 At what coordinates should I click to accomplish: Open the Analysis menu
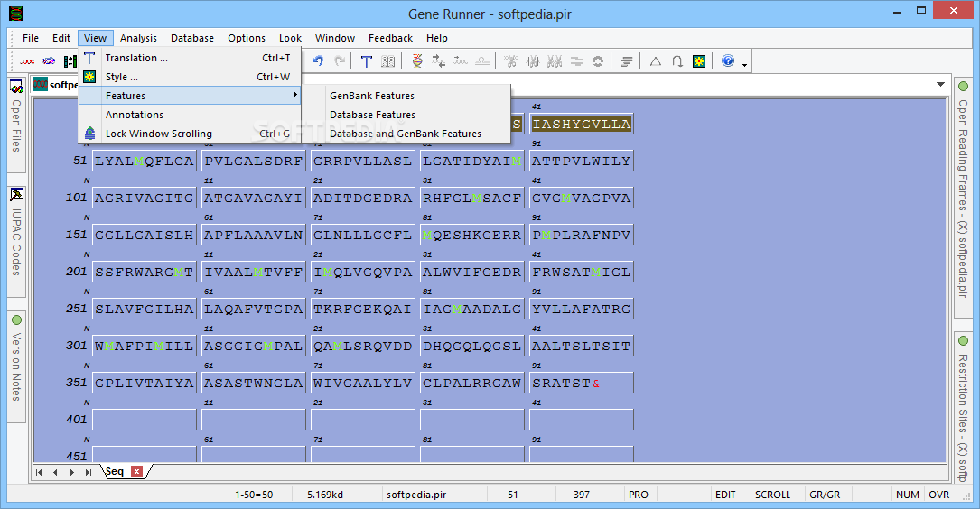[138, 38]
